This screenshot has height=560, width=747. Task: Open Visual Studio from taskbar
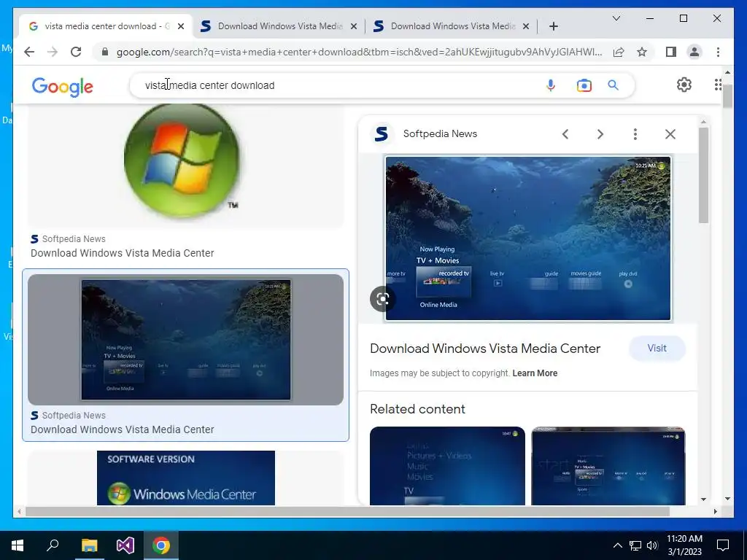pos(125,545)
